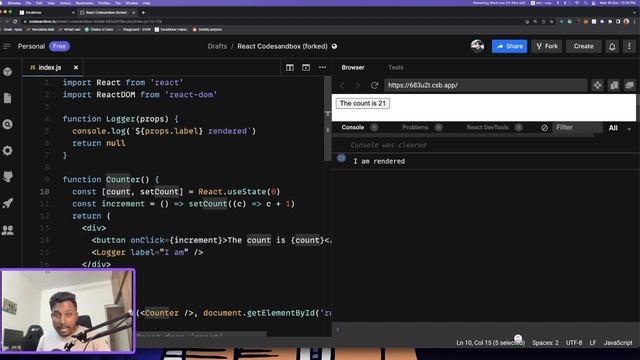Open the GitHub sidebar icon
Viewport: 640px width, 360px height.
tap(8, 177)
